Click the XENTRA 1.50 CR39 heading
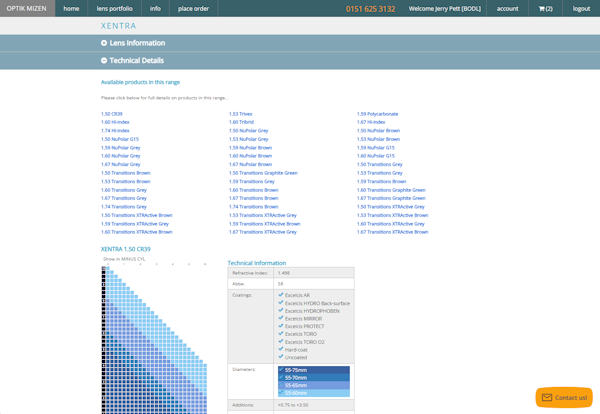The image size is (600, 414). 126,249
